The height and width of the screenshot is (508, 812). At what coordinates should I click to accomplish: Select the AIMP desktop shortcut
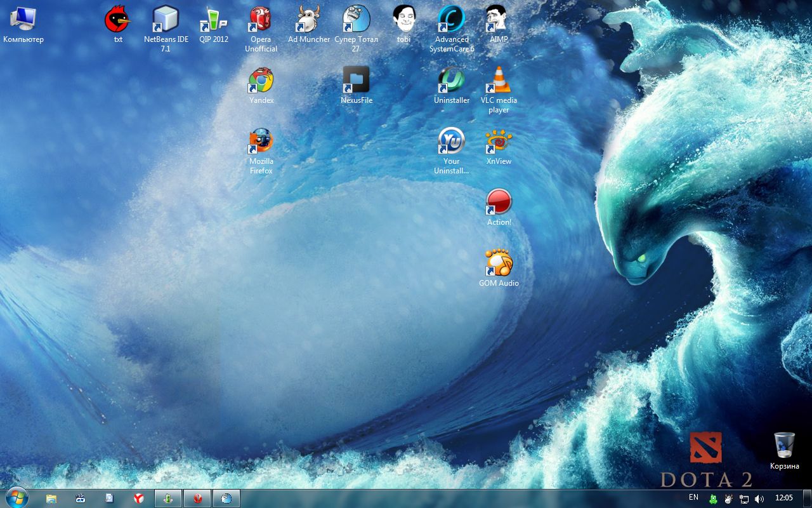pyautogui.click(x=499, y=20)
